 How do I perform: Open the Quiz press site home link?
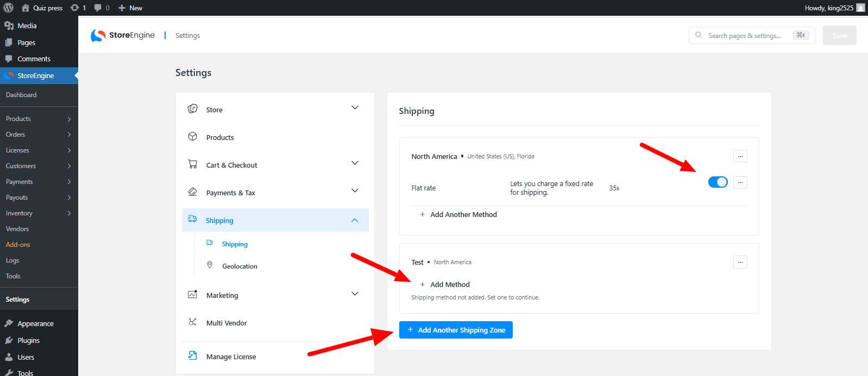pos(42,8)
